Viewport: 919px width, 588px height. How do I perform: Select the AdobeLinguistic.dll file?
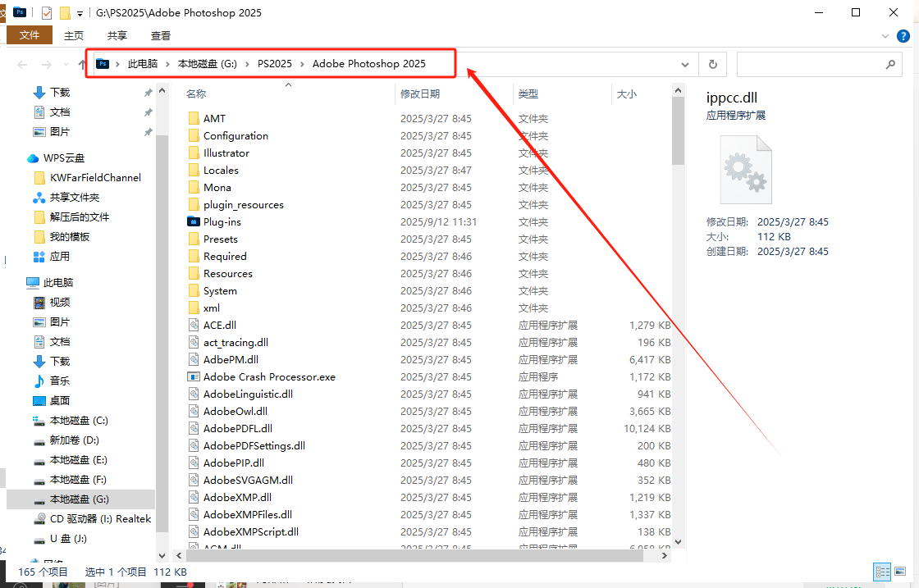(248, 394)
